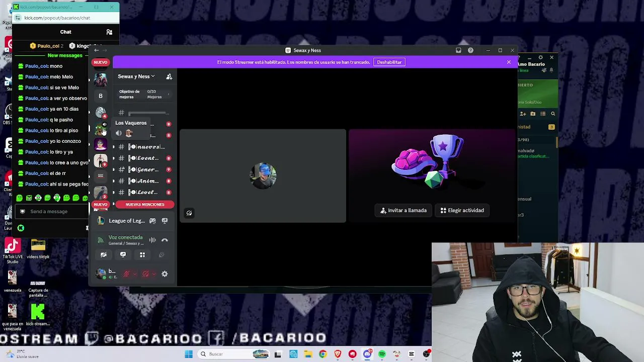Toggle noise suppression waveform icon
The height and width of the screenshot is (362, 644).
tap(152, 240)
